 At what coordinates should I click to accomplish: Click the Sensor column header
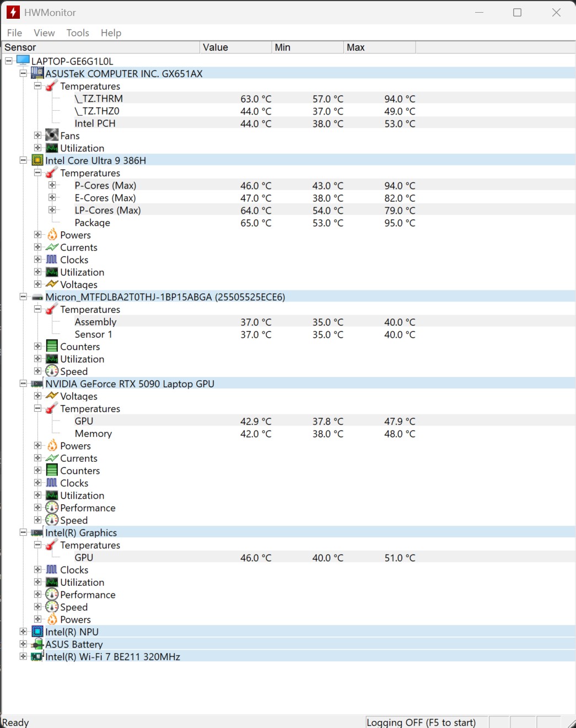point(100,47)
